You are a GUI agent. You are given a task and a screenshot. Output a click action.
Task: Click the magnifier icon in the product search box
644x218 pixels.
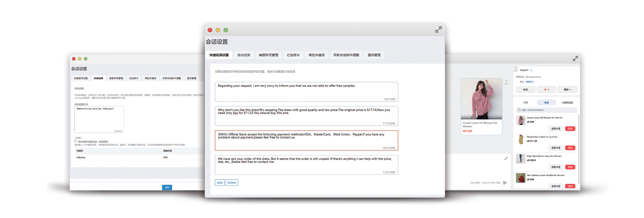coord(519,110)
